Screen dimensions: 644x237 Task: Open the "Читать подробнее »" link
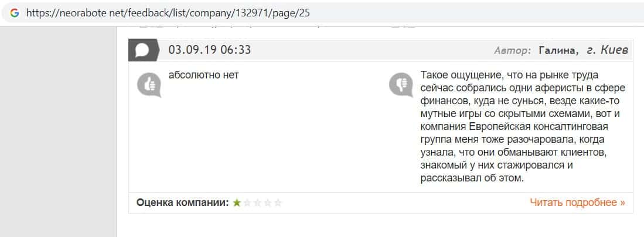[577, 202]
